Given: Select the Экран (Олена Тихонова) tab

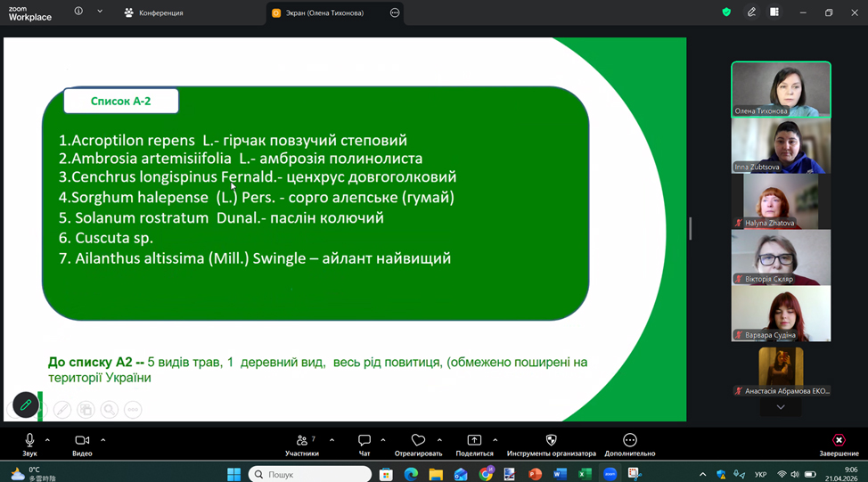Looking at the screenshot, I should (324, 13).
